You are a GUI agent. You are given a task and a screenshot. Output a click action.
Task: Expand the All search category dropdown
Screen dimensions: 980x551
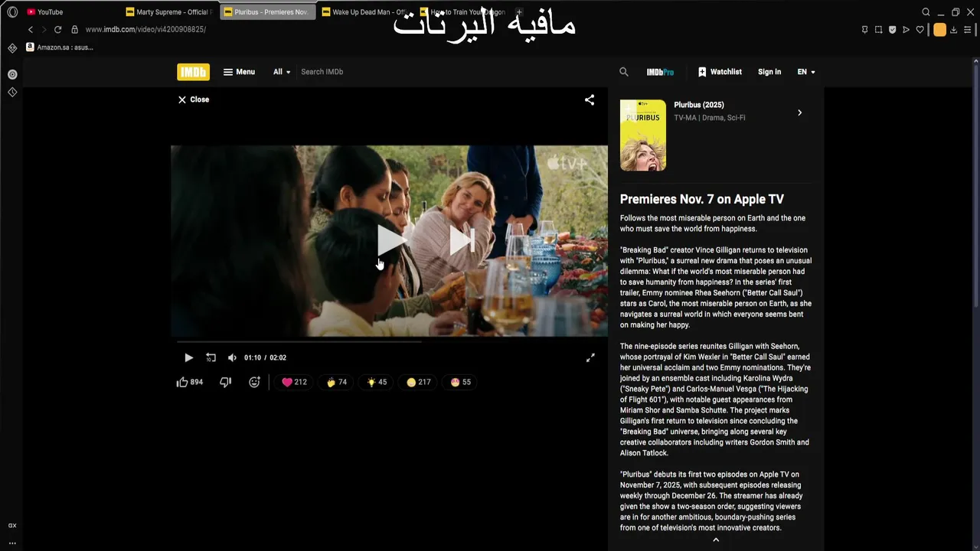click(282, 72)
